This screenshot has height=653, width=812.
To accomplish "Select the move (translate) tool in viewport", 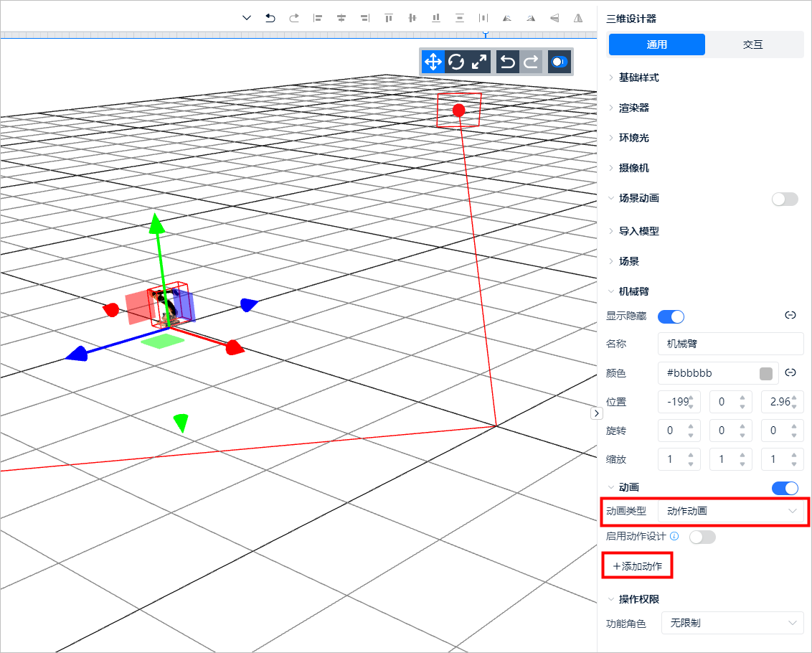I will point(433,62).
